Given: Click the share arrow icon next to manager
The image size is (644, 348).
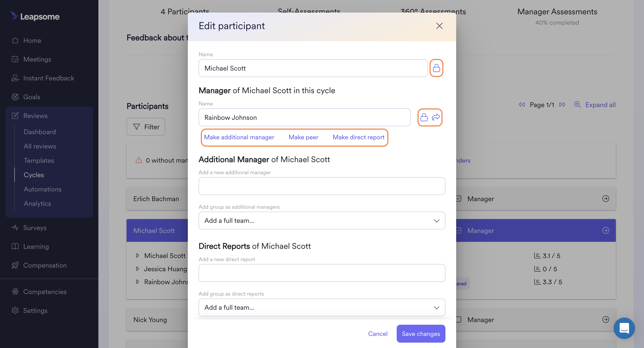Looking at the screenshot, I should pyautogui.click(x=436, y=117).
